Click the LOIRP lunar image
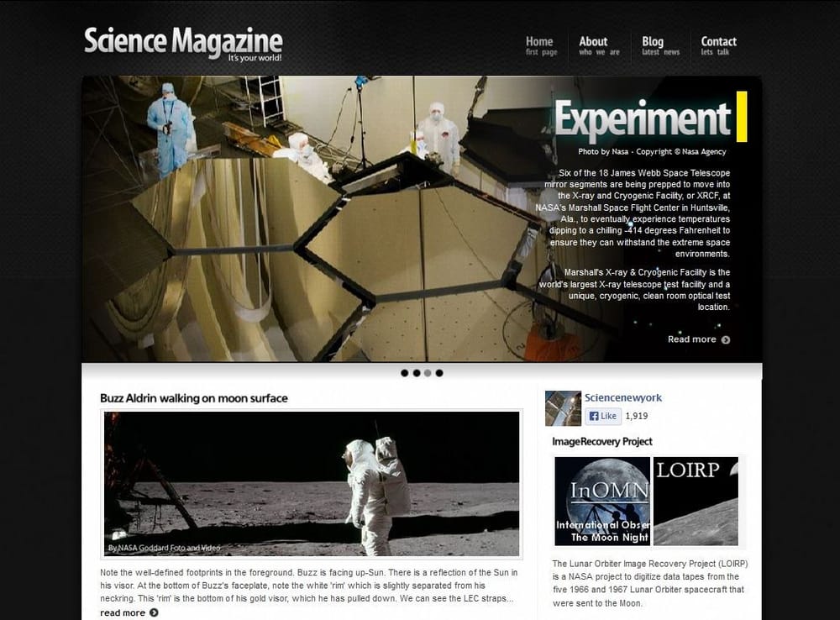Image resolution: width=840 pixels, height=620 pixels. 696,501
